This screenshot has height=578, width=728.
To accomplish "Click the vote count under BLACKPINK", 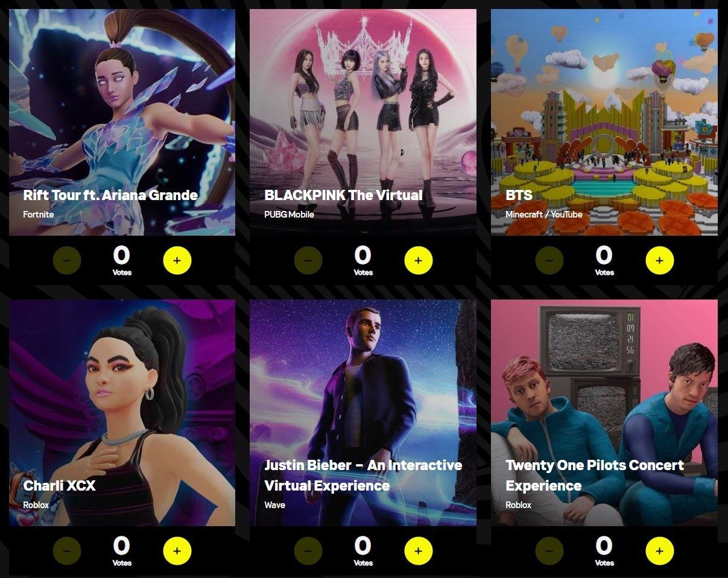I will pos(363,260).
